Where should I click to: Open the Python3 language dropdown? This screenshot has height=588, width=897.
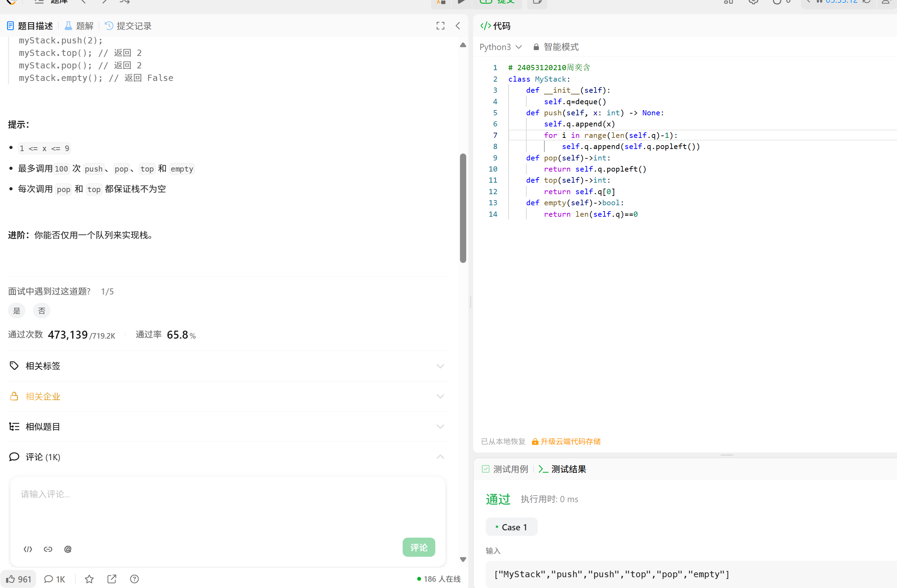coord(500,47)
